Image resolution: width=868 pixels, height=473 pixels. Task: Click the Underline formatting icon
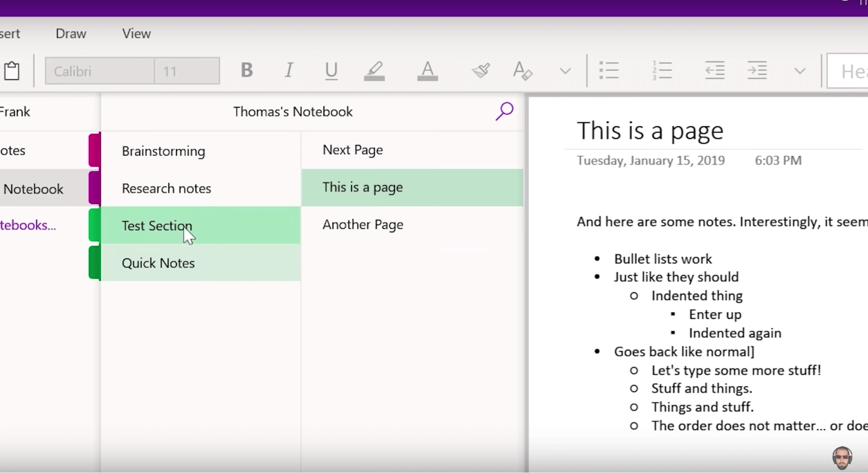coord(331,70)
